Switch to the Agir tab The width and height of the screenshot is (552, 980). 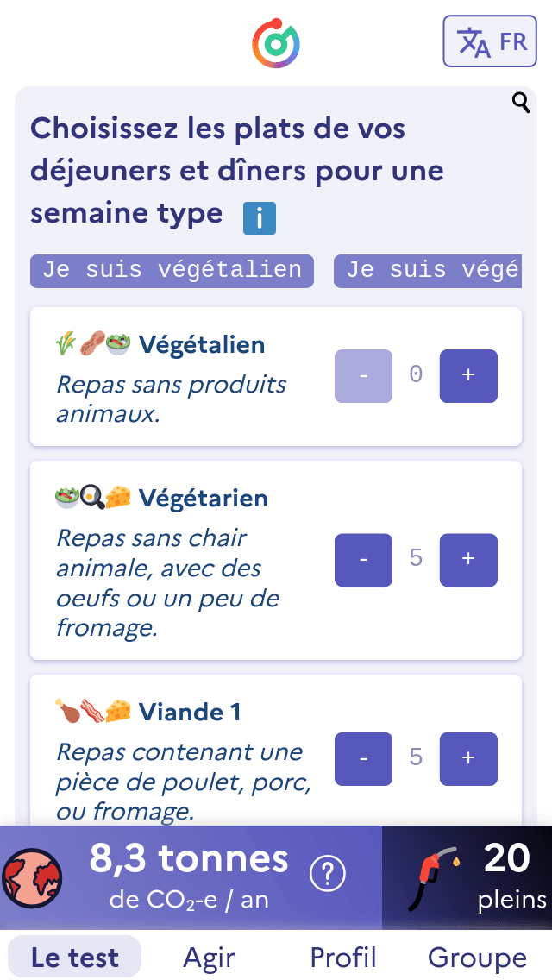(209, 958)
